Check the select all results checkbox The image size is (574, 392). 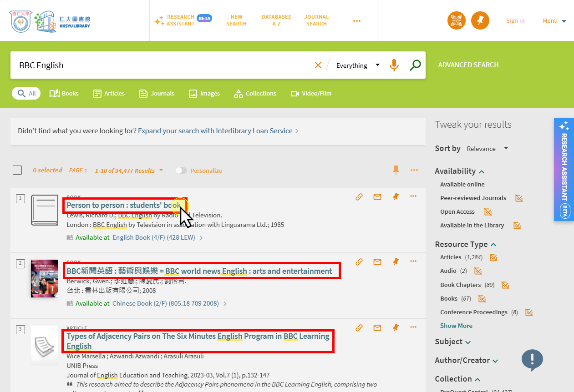point(17,171)
